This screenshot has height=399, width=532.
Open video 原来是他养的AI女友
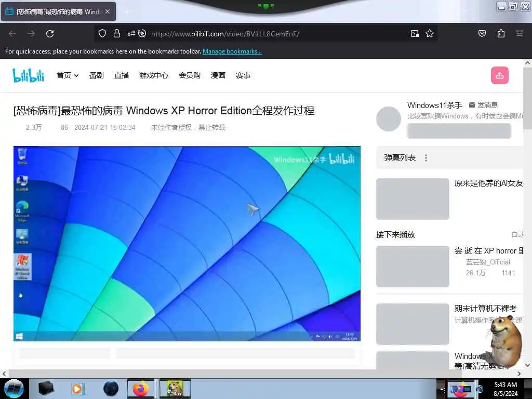(x=488, y=183)
